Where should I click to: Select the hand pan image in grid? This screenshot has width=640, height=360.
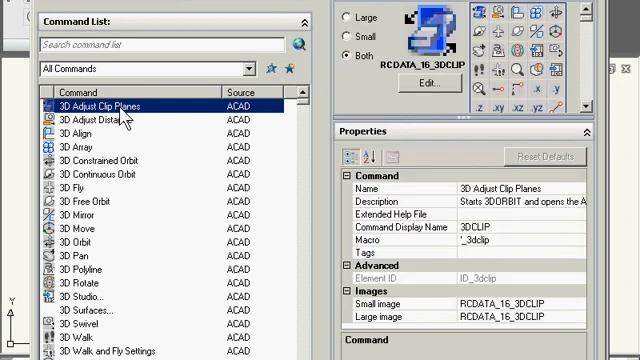pyautogui.click(x=479, y=51)
